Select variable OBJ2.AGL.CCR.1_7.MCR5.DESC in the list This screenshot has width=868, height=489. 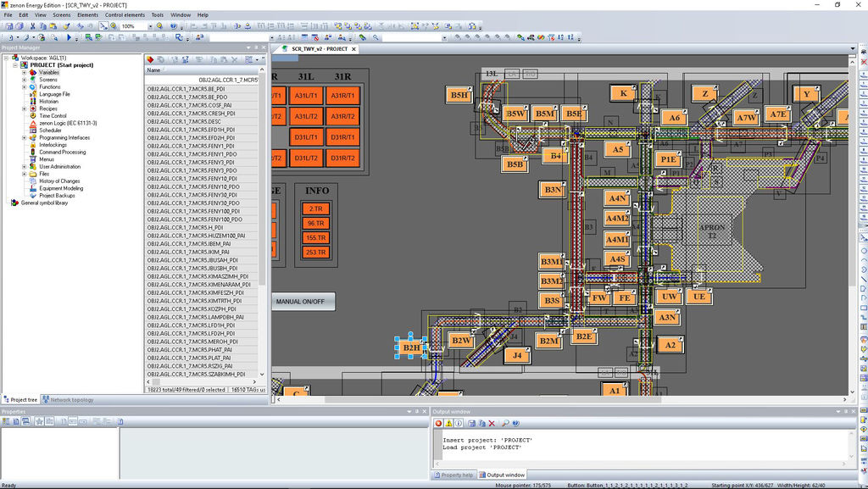click(184, 121)
